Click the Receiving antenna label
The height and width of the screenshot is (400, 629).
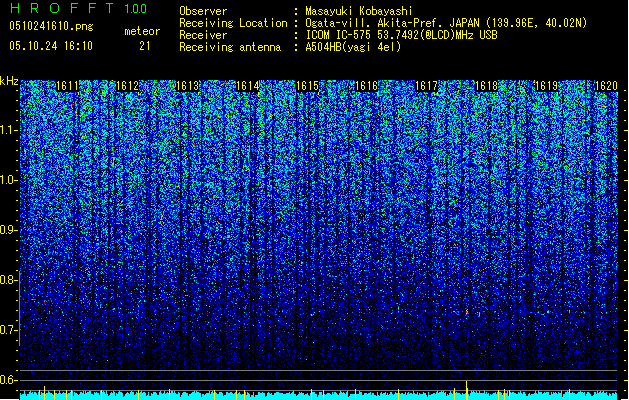(x=230, y=47)
